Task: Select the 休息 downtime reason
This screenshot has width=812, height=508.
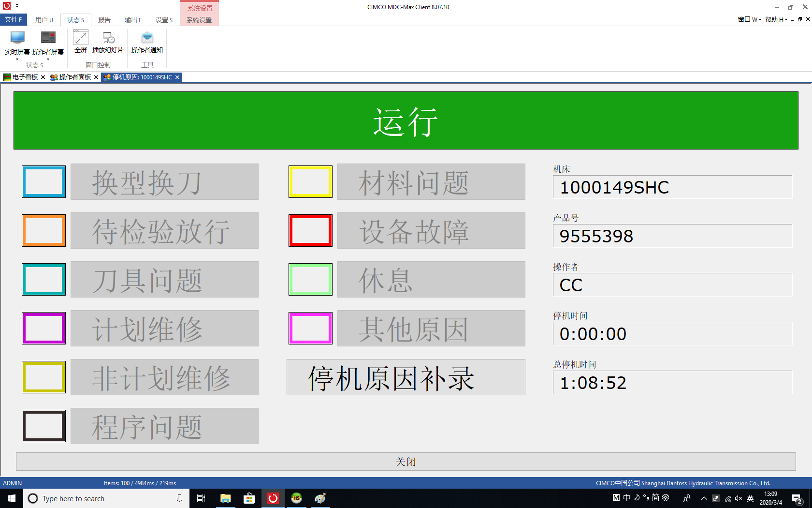Action: [x=431, y=280]
